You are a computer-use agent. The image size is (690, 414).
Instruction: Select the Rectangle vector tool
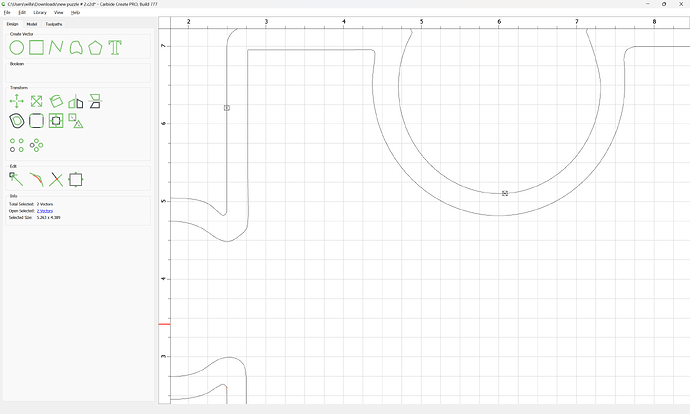36,47
